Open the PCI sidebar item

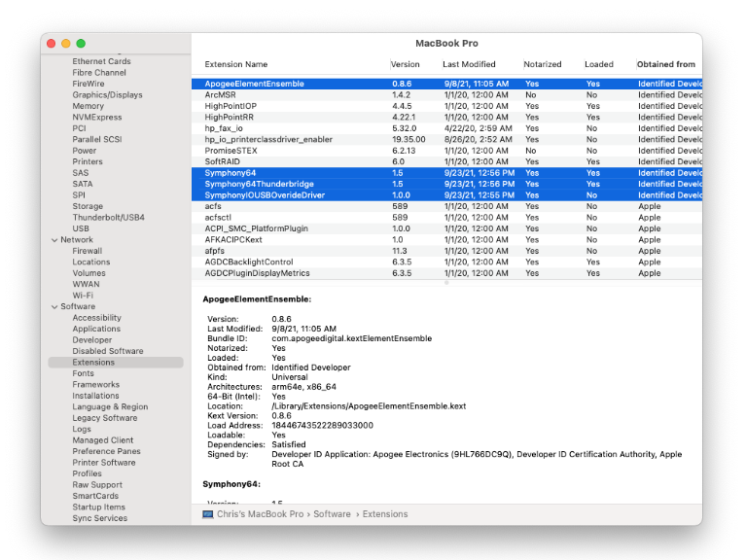click(79, 128)
